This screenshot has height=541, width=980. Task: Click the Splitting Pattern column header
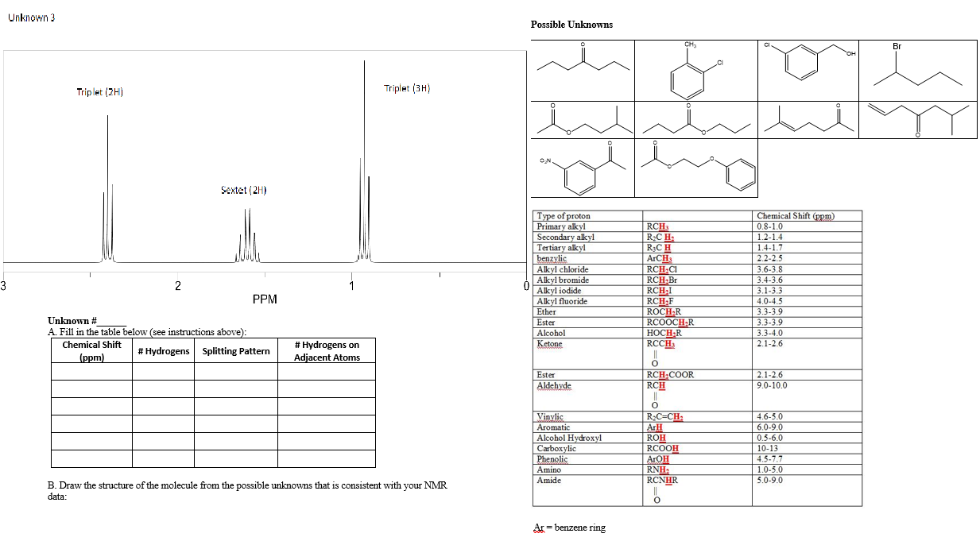click(234, 350)
